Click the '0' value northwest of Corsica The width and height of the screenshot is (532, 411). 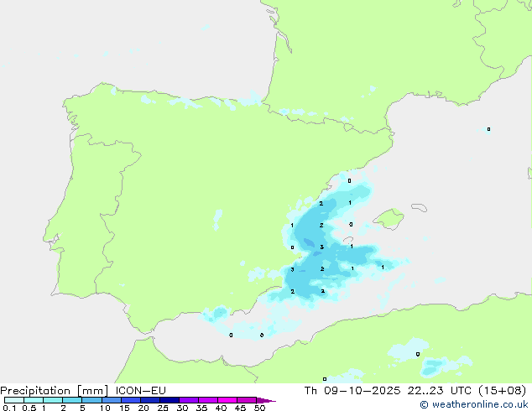[x=488, y=129]
